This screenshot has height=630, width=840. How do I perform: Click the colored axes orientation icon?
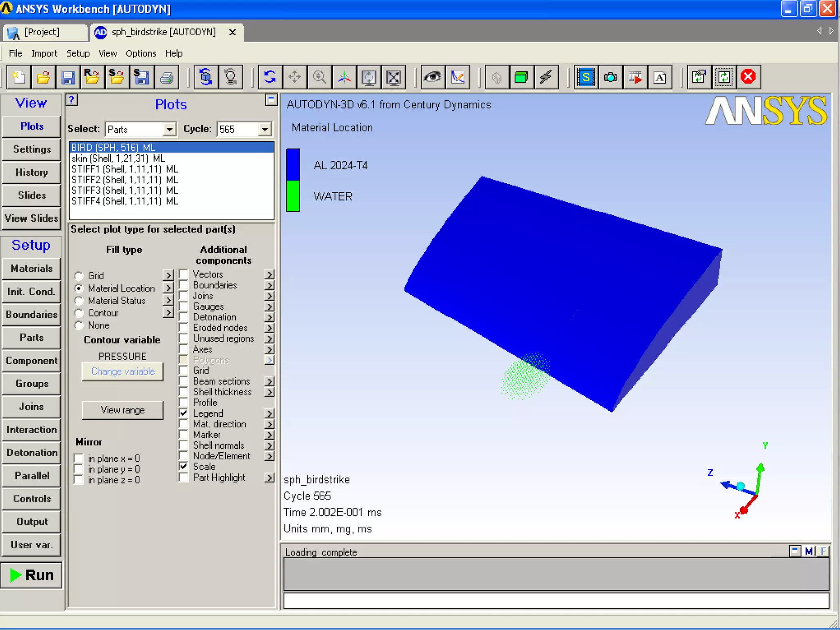[x=344, y=77]
